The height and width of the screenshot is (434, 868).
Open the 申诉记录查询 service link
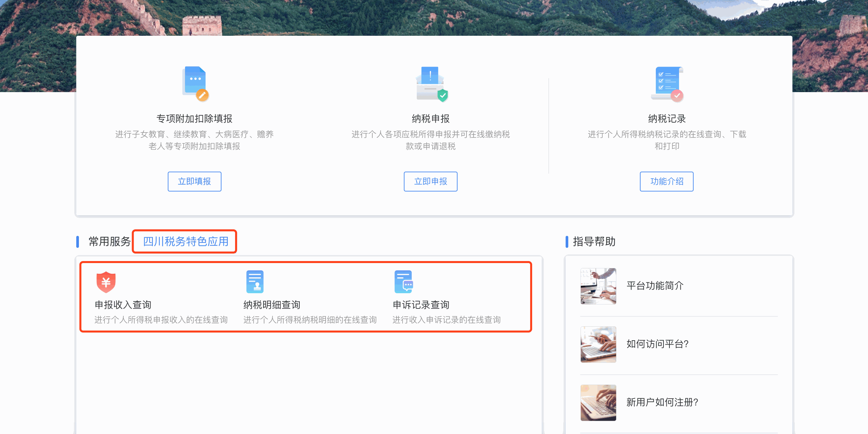pyautogui.click(x=421, y=304)
